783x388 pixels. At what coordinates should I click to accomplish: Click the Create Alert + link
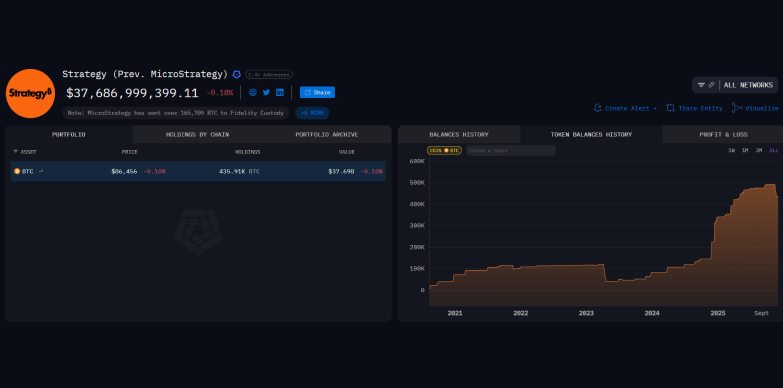tap(631, 108)
